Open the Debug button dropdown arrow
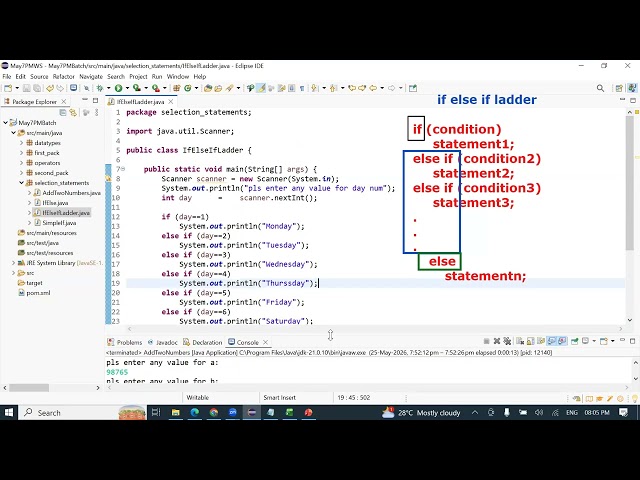This screenshot has height=480, width=640. pos(109,88)
